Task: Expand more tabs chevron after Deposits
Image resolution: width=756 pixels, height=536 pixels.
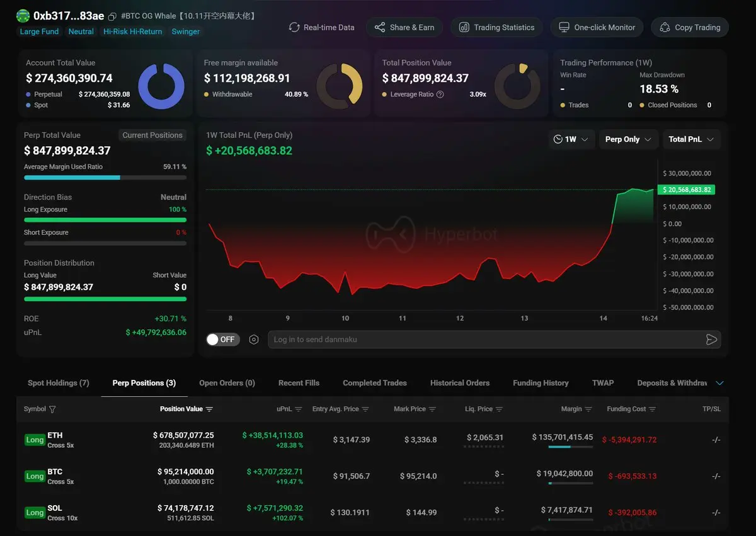Action: click(x=720, y=383)
